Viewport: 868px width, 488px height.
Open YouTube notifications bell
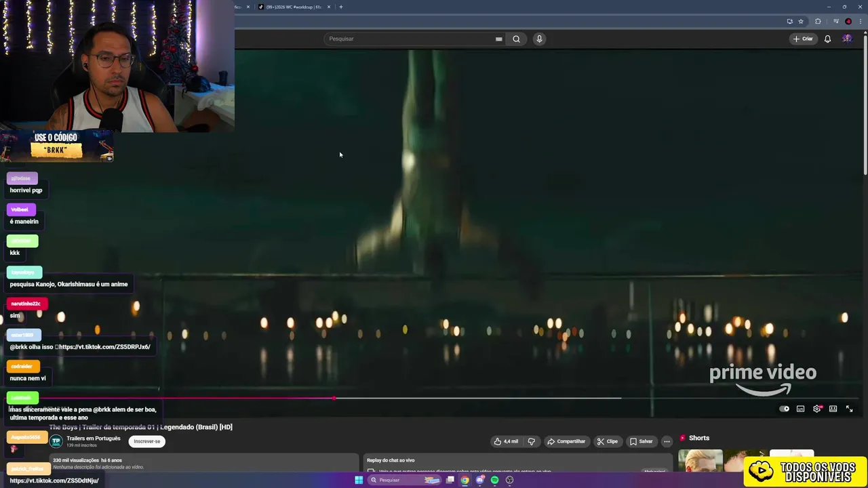tap(827, 39)
